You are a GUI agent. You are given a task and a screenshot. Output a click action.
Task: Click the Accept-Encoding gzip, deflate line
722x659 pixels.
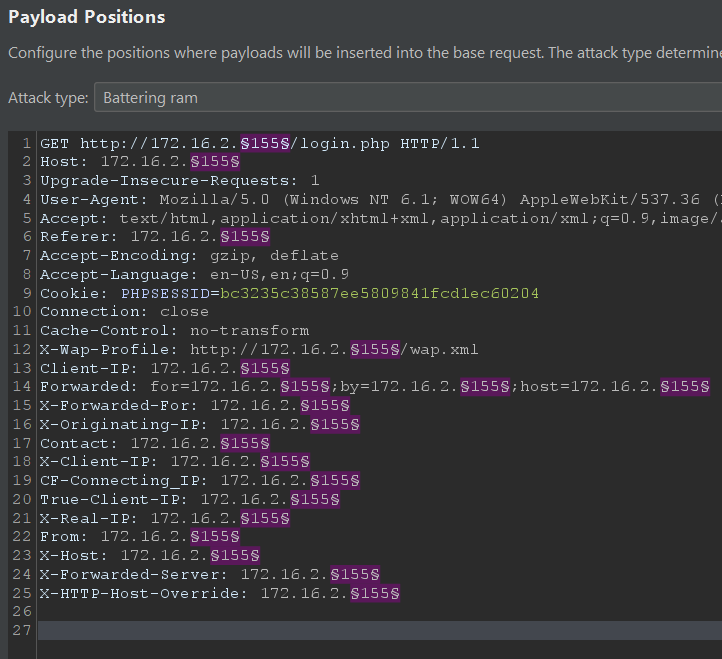[189, 256]
